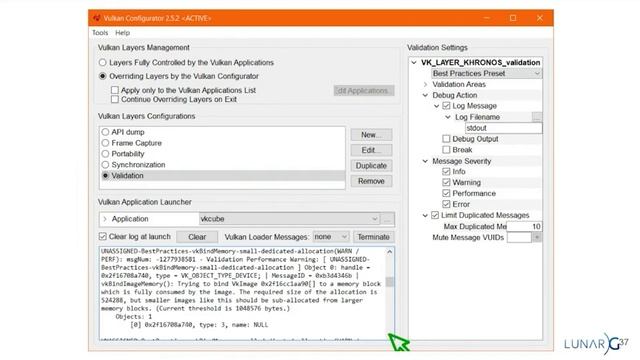Select the Portability configuration

click(105, 154)
